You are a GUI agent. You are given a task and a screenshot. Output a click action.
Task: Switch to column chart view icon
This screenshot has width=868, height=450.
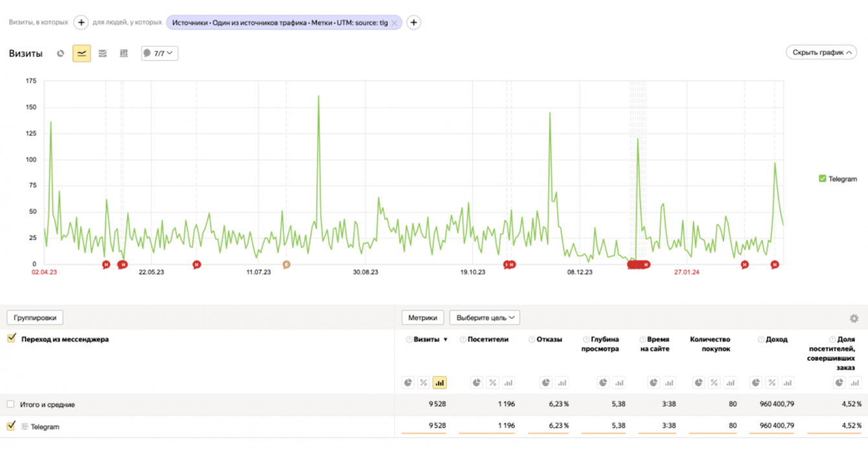[x=124, y=53]
